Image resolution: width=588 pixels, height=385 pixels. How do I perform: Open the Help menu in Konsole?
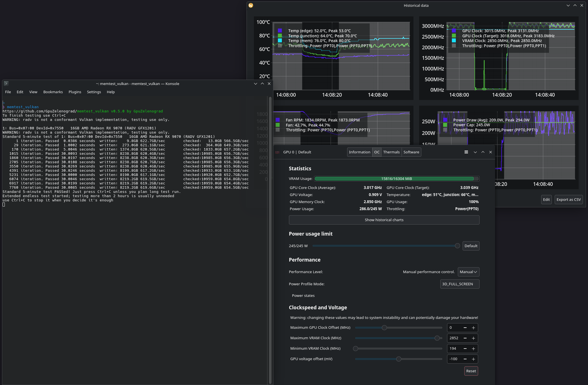click(111, 92)
